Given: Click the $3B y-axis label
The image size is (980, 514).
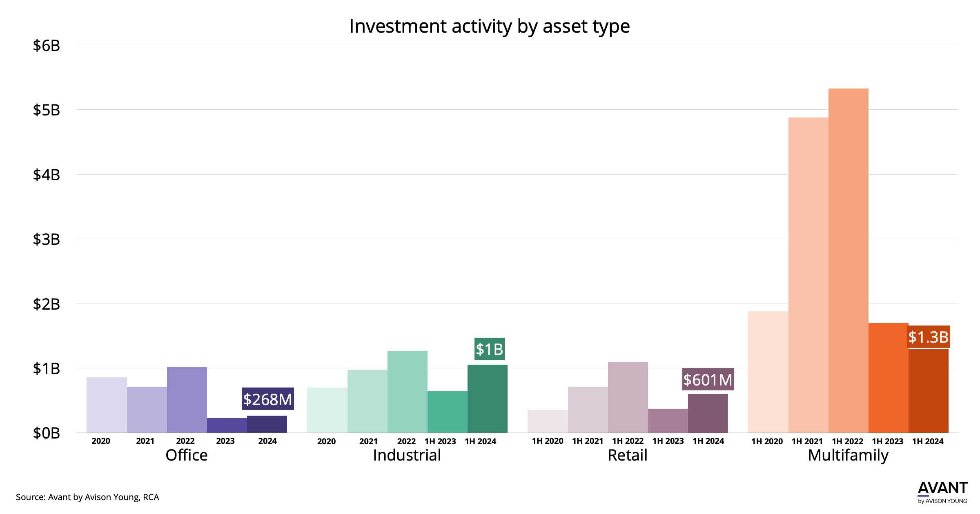Looking at the screenshot, I should [47, 239].
